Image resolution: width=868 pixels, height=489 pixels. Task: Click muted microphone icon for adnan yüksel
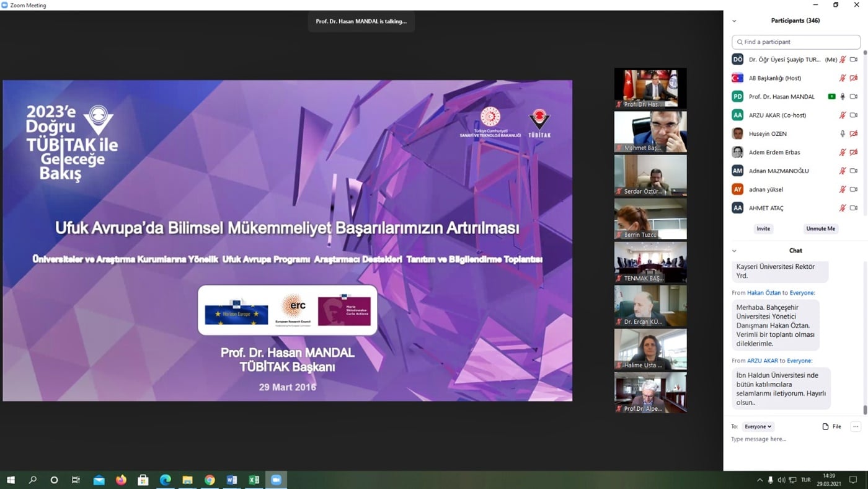[843, 189]
